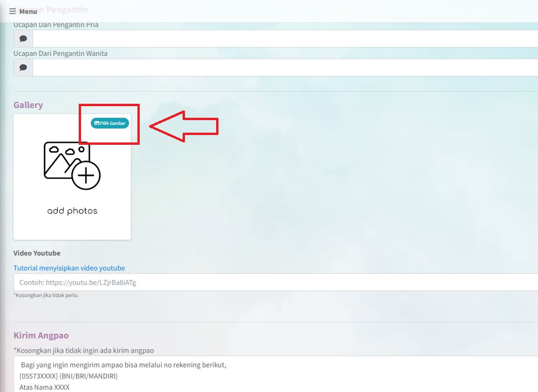Click the 'Atas Nama XXXX' line in the text area
This screenshot has height=392, width=538.
click(x=44, y=387)
